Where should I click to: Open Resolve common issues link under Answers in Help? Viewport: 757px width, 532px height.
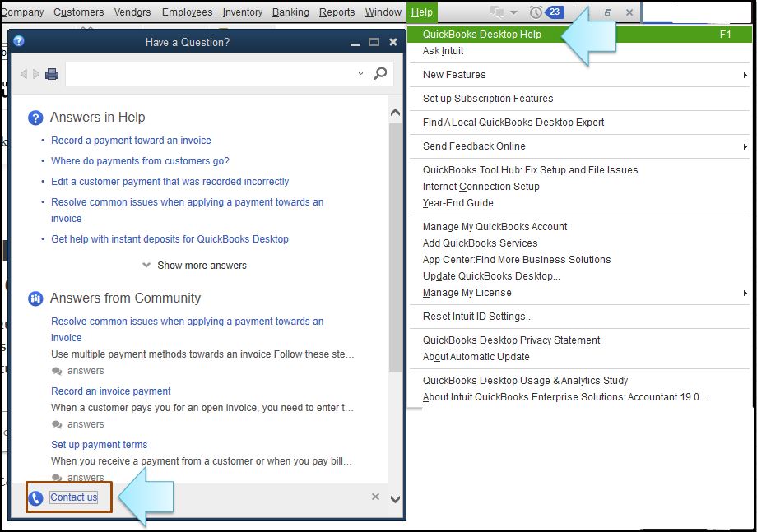pos(188,210)
